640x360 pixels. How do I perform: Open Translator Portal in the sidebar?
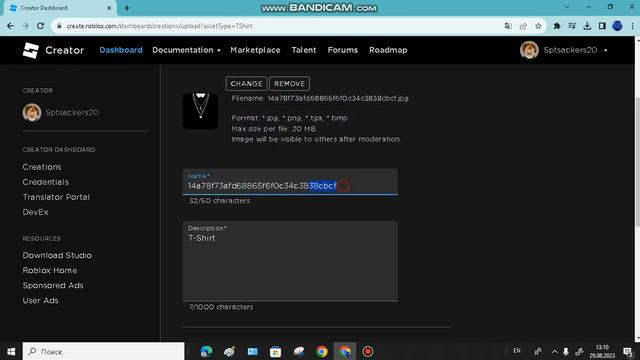pos(56,197)
